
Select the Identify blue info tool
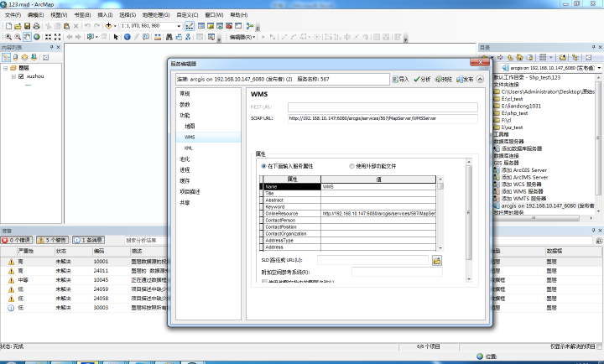tap(127, 37)
